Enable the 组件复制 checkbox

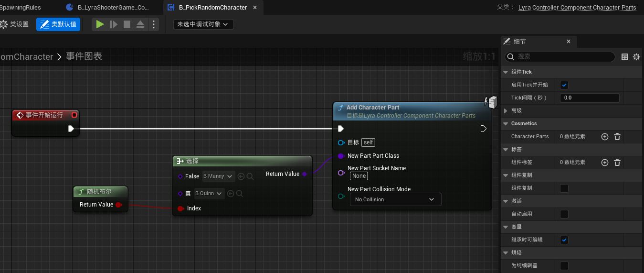pos(564,188)
